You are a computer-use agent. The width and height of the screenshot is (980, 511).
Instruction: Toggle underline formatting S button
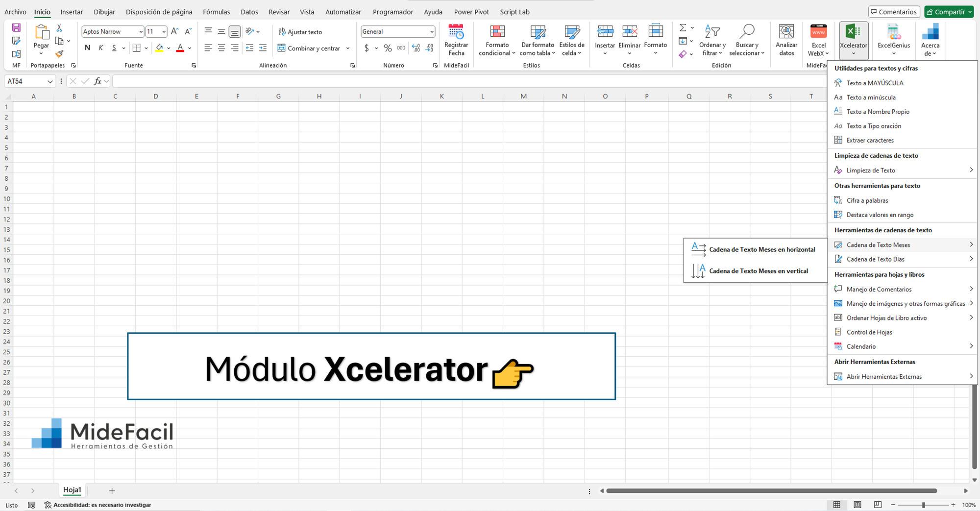coord(114,48)
